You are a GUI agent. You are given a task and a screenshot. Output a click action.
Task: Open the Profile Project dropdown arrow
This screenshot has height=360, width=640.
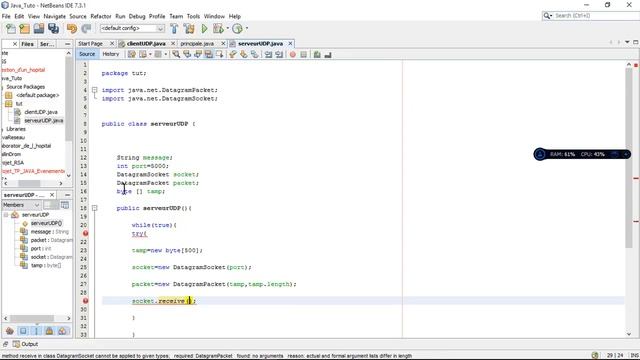(x=246, y=29)
